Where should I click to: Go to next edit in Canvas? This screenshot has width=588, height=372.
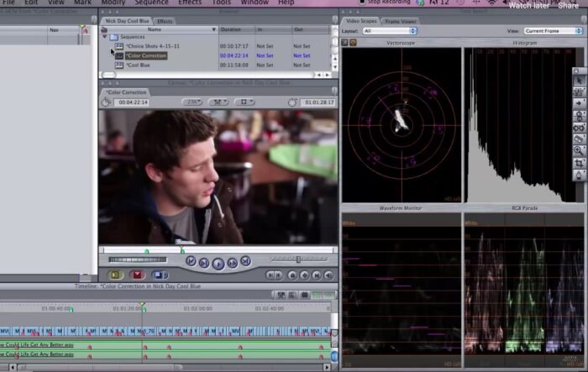coord(245,261)
